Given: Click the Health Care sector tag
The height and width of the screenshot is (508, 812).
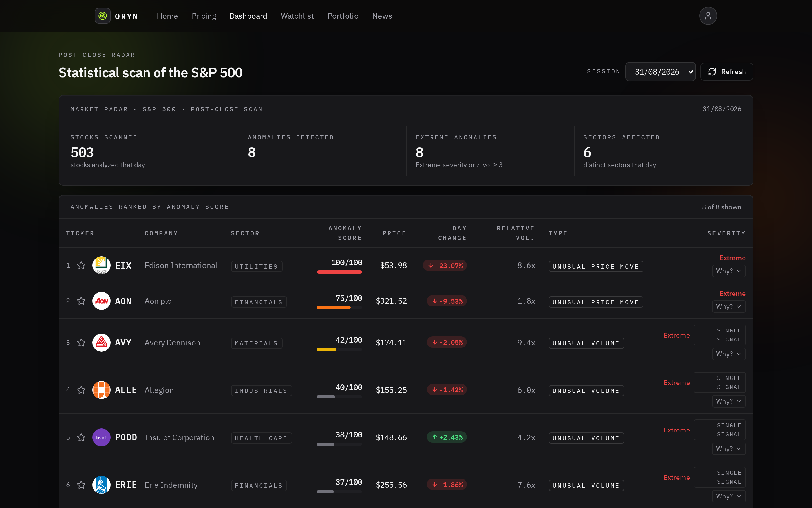Looking at the screenshot, I should 261,438.
